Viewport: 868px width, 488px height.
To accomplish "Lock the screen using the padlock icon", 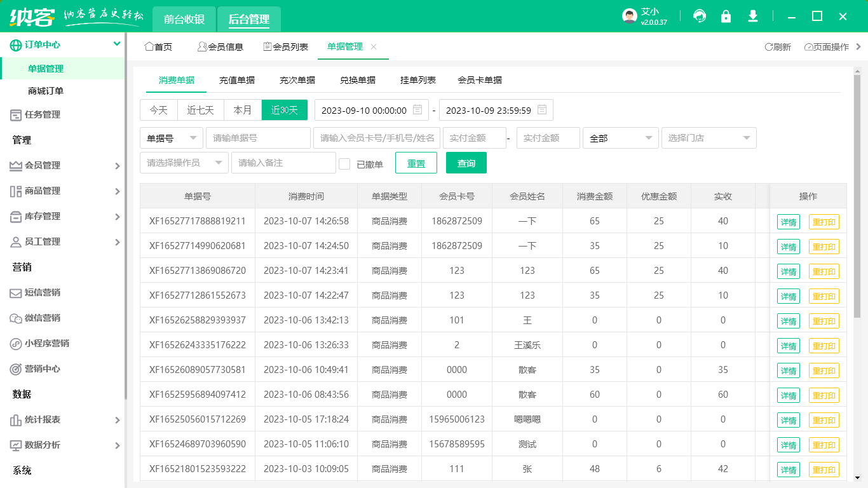I will (x=726, y=16).
